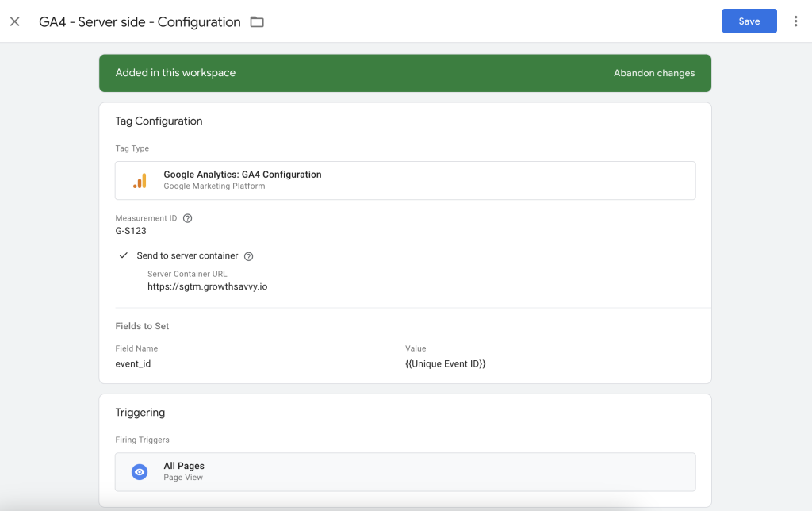Click the Server Container URL label
The image size is (812, 511).
click(x=187, y=274)
